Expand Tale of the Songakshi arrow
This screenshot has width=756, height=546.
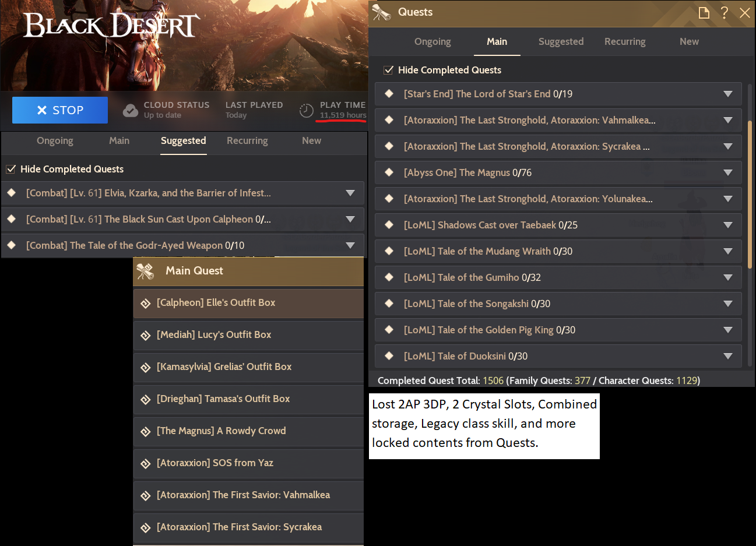click(728, 304)
